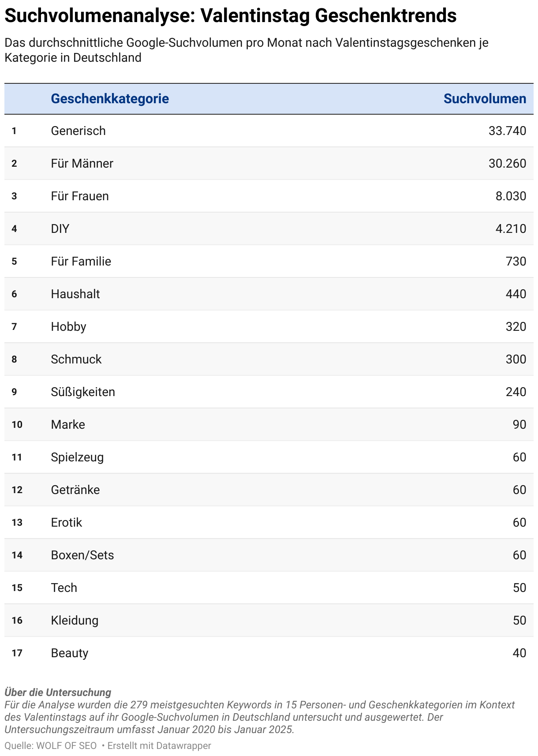The height and width of the screenshot is (756, 538).
Task: Select the Für Männer category
Action: [x=82, y=163]
